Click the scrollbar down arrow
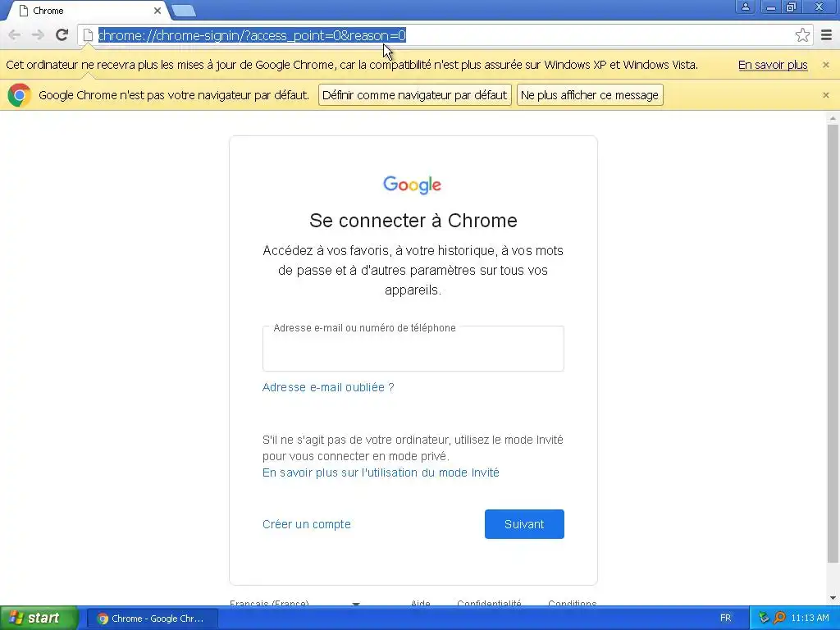 coord(833,598)
